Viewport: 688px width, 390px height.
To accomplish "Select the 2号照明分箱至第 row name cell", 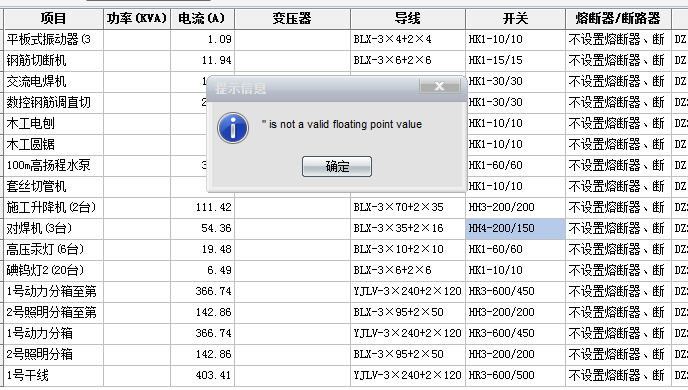I will [x=54, y=313].
